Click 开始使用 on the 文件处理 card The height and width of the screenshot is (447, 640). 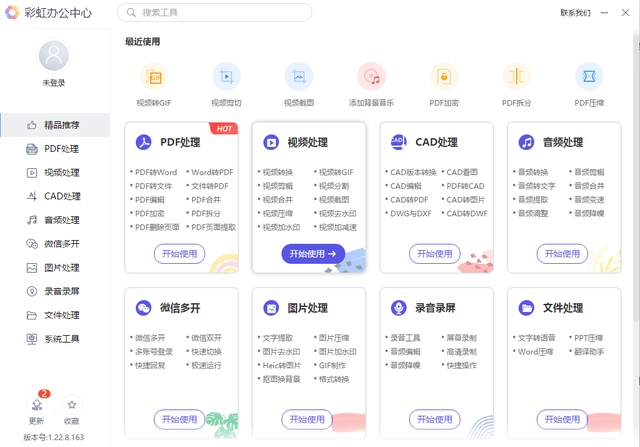[562, 419]
